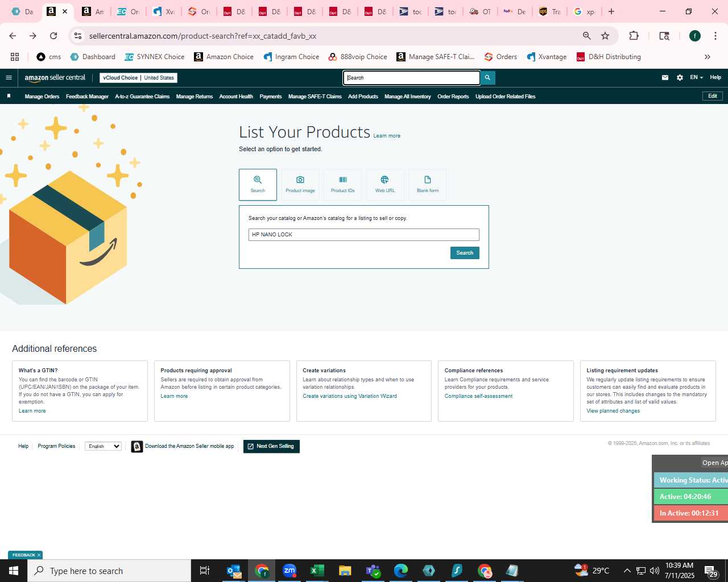Image resolution: width=728 pixels, height=582 pixels.
Task: Open the settings gear icon
Action: pyautogui.click(x=680, y=78)
